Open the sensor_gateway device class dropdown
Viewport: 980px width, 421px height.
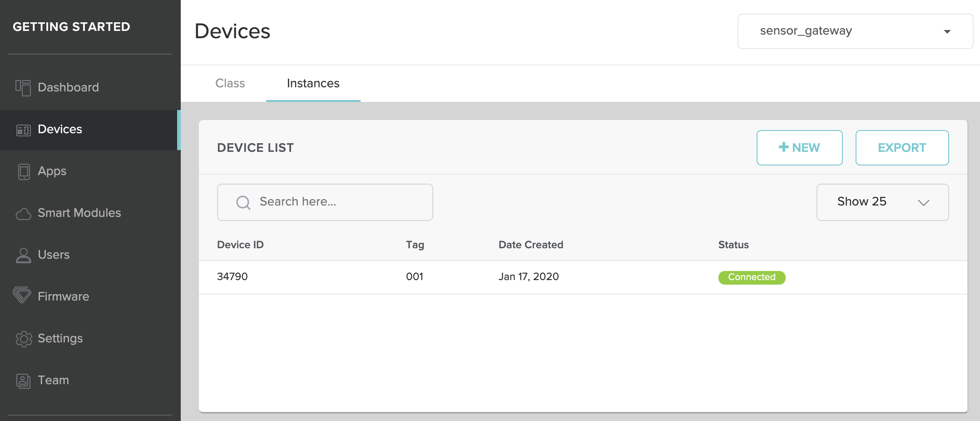(x=855, y=31)
